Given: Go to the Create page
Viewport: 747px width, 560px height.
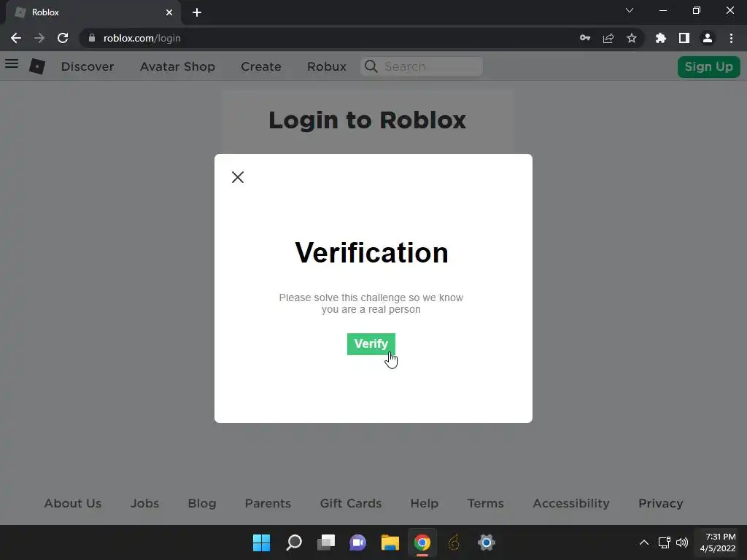Looking at the screenshot, I should coord(261,66).
